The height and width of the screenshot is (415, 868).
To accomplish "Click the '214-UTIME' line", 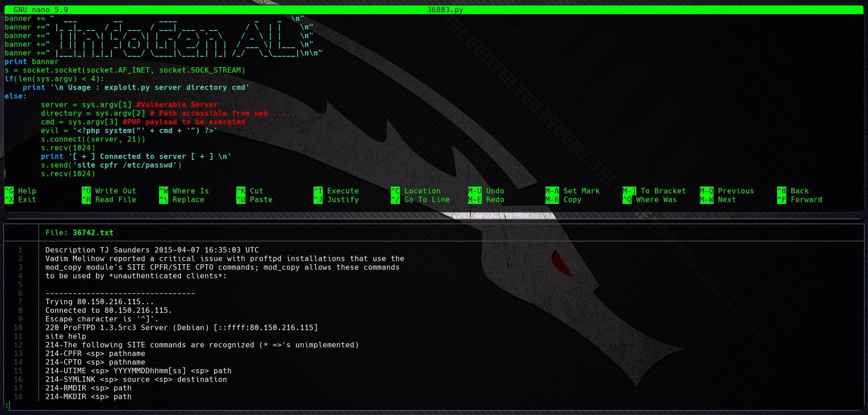I will coord(139,371).
